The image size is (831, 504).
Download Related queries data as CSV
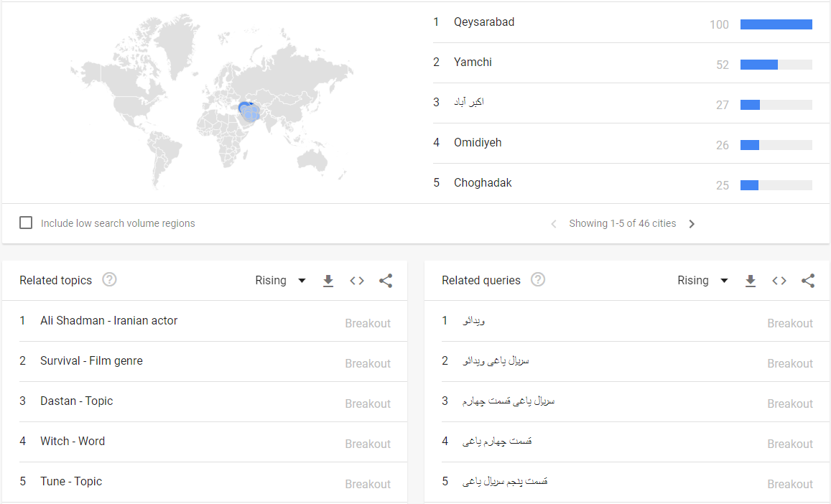(751, 281)
